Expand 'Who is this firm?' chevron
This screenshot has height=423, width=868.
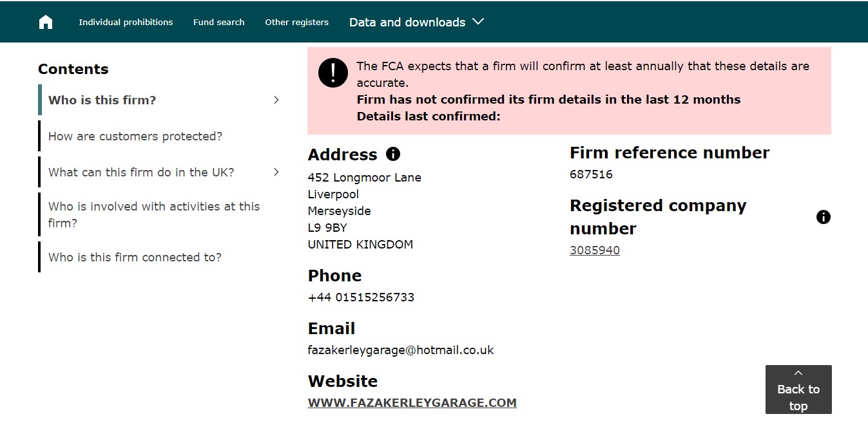coord(276,100)
